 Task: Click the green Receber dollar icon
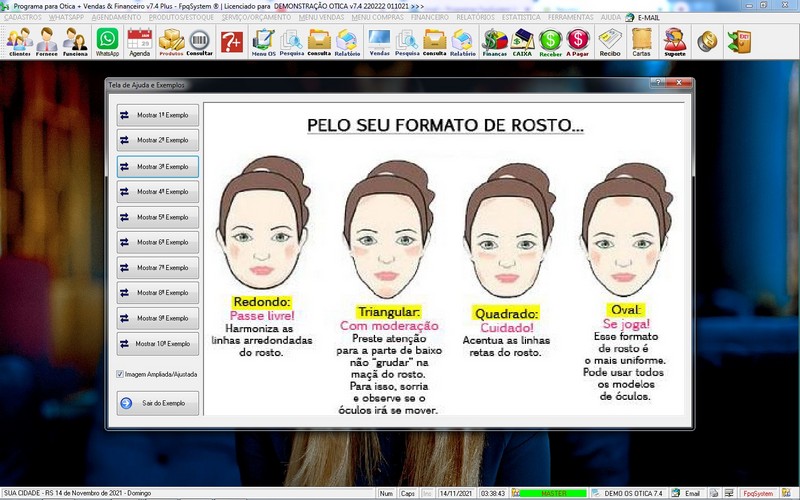pos(550,42)
